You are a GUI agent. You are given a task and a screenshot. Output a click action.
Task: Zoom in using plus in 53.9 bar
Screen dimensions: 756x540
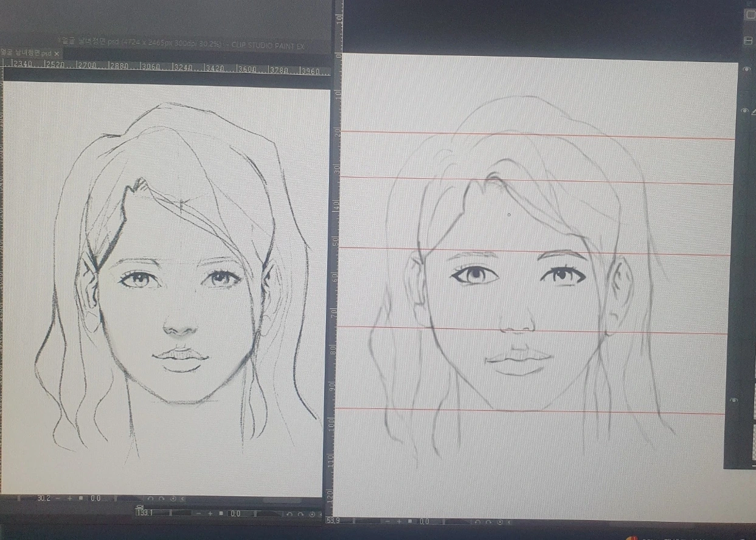tap(399, 522)
